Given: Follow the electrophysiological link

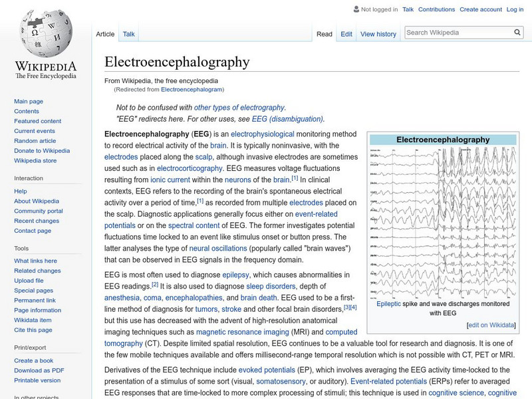Looking at the screenshot, I should coord(263,134).
